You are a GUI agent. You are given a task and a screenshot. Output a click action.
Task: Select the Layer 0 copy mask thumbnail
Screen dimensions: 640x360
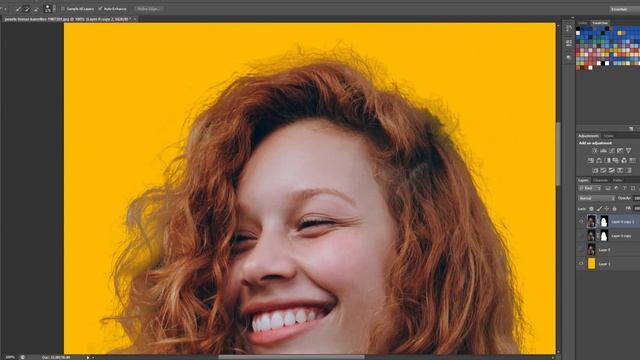click(x=604, y=236)
